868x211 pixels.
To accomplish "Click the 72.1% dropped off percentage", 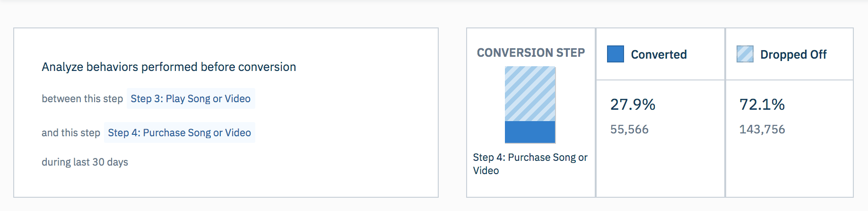I will click(762, 105).
